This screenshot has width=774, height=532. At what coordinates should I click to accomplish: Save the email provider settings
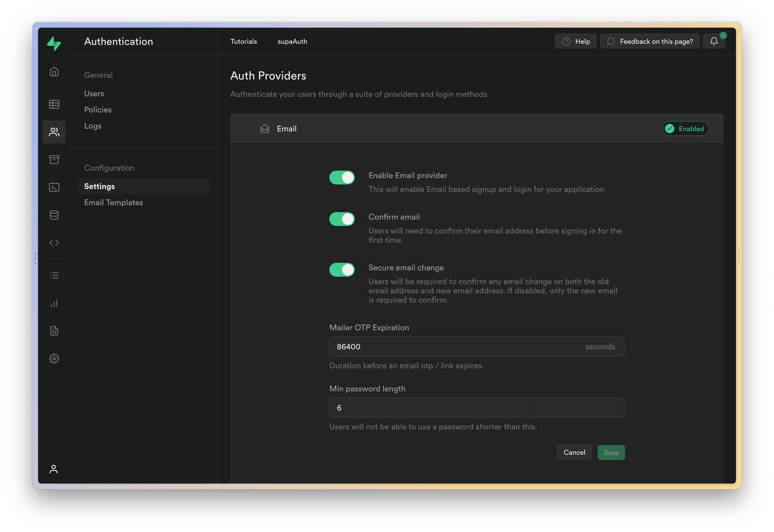(x=611, y=452)
